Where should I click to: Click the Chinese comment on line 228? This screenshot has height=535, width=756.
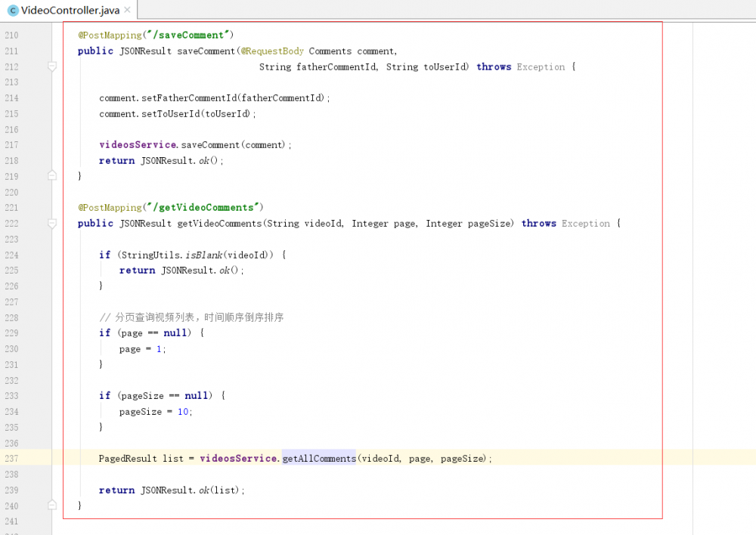(x=191, y=317)
